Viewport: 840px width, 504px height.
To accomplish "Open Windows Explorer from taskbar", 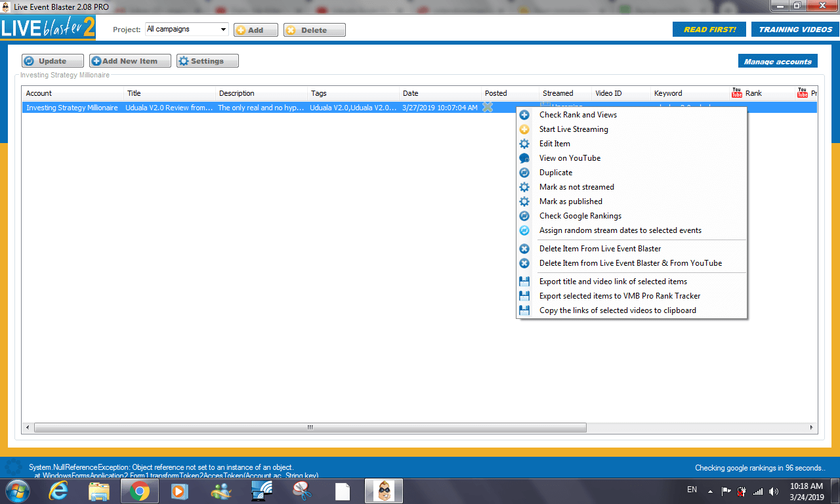I will [x=99, y=491].
